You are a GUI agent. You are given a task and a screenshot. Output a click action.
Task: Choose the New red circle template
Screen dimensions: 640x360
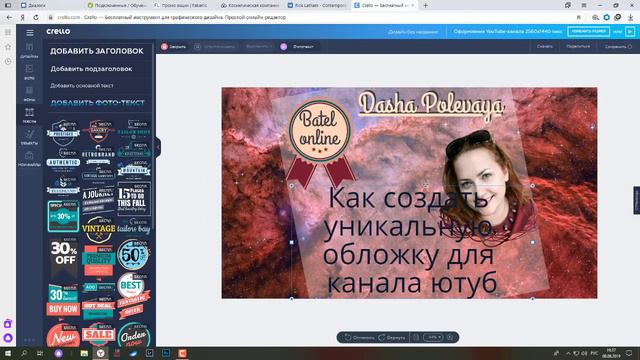point(63,336)
